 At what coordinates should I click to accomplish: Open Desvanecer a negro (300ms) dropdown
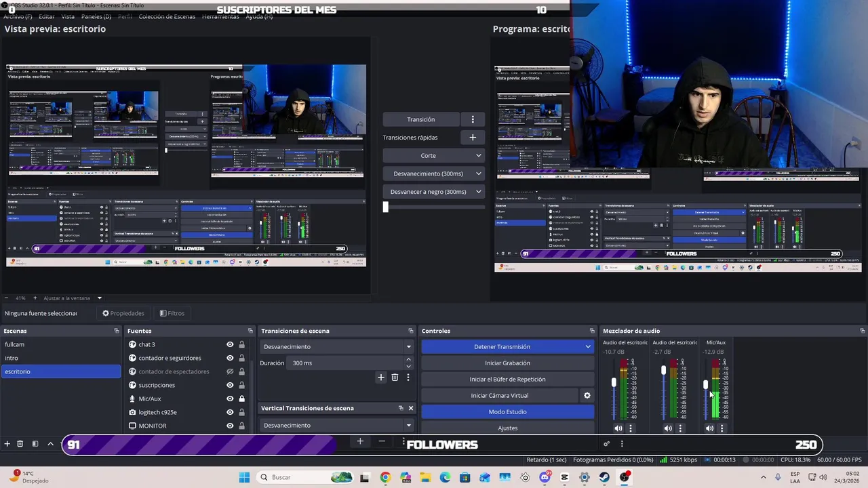click(434, 192)
